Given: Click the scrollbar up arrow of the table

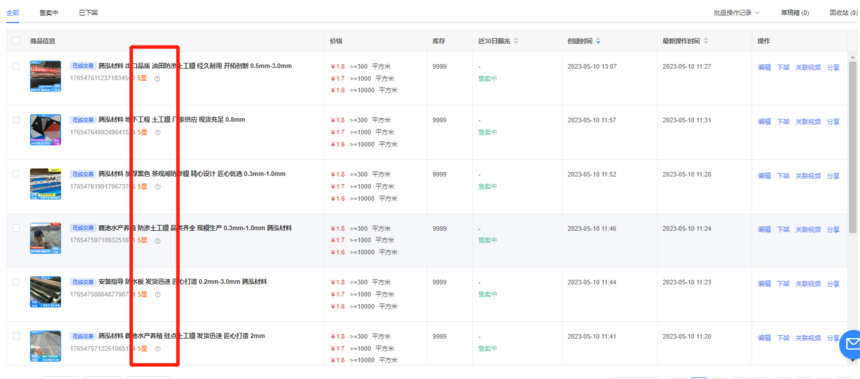Looking at the screenshot, I should click(852, 57).
